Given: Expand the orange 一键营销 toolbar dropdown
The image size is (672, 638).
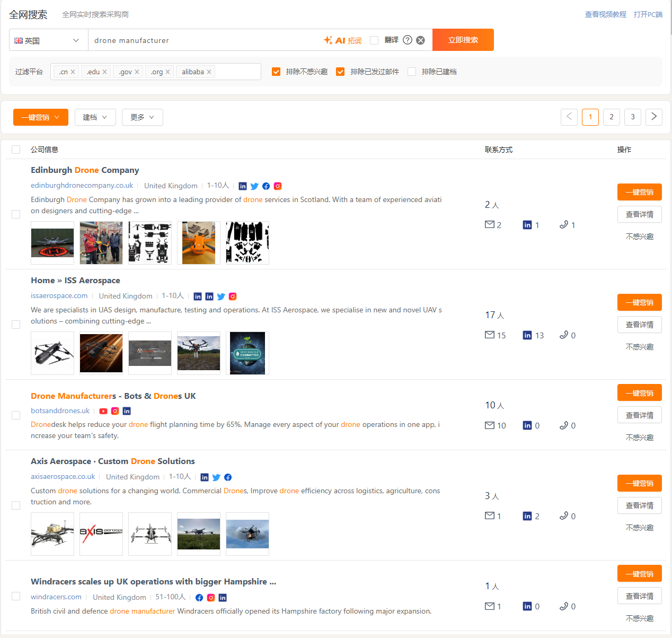Looking at the screenshot, I should pos(41,117).
